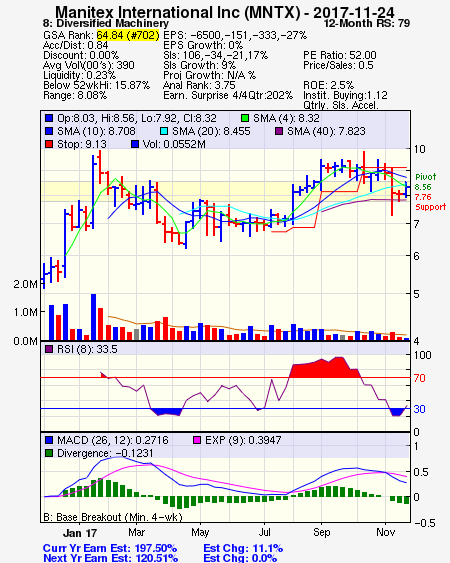Click the red Stop legend swatch
Screen dimensions: 450x563
click(x=49, y=144)
